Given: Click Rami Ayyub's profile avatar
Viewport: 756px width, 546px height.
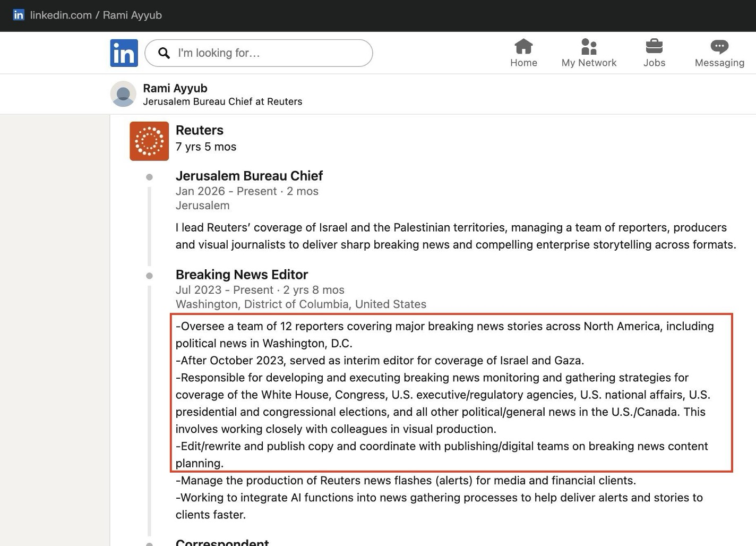Looking at the screenshot, I should [123, 94].
